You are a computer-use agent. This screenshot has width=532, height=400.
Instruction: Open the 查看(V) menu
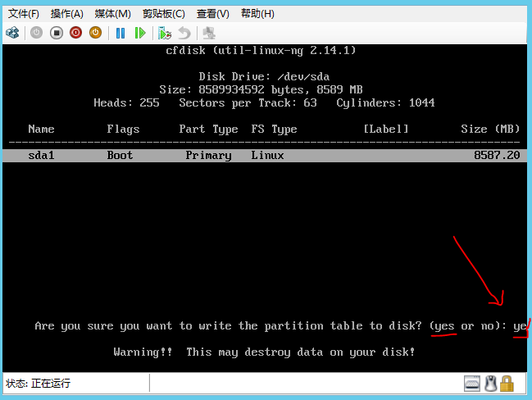coord(213,14)
